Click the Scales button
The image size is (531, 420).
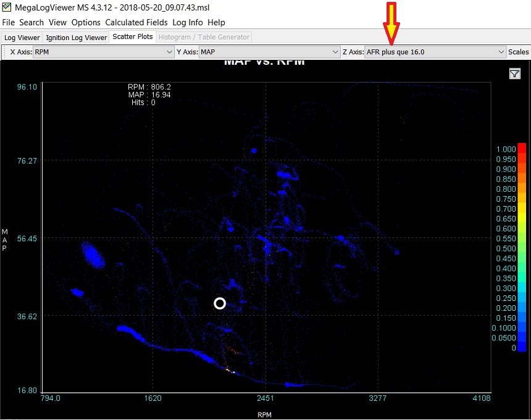point(518,52)
